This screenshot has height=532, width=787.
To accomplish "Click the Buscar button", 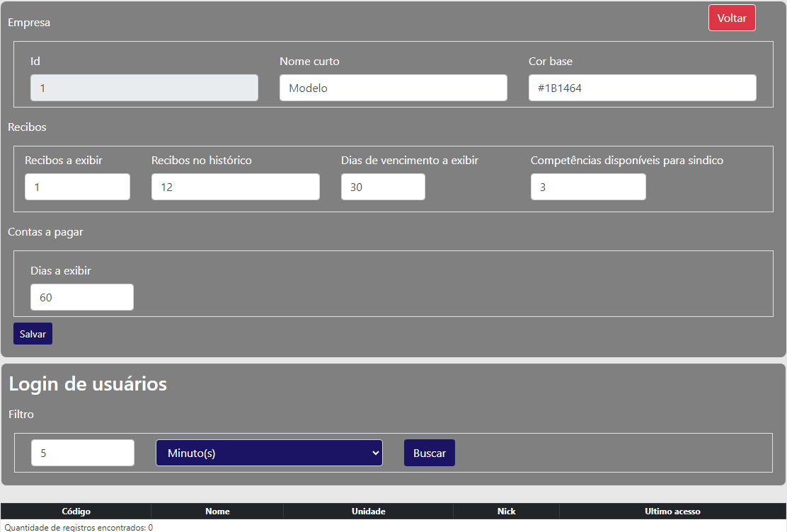I will click(429, 453).
